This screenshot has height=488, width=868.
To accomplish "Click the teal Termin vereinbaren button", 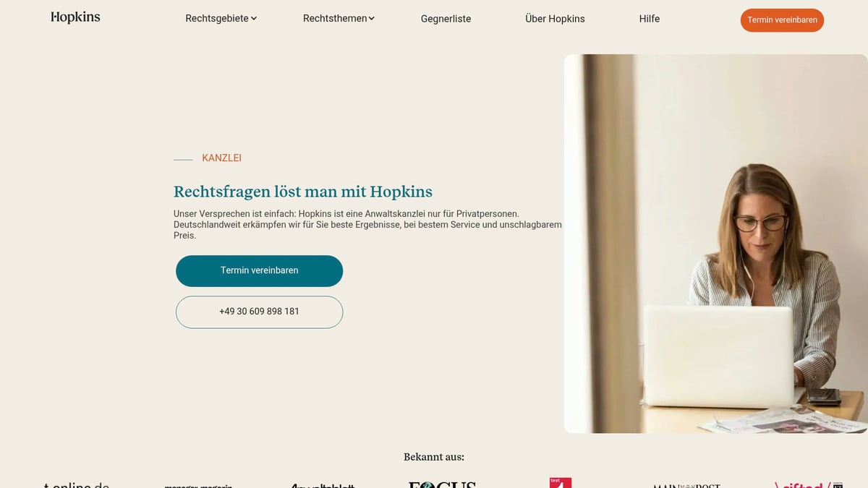I will (259, 271).
